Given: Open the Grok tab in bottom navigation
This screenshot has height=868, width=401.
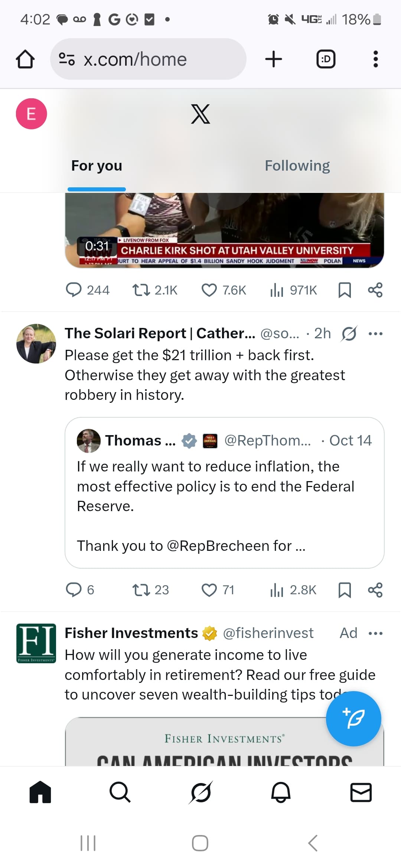Looking at the screenshot, I should pyautogui.click(x=200, y=792).
